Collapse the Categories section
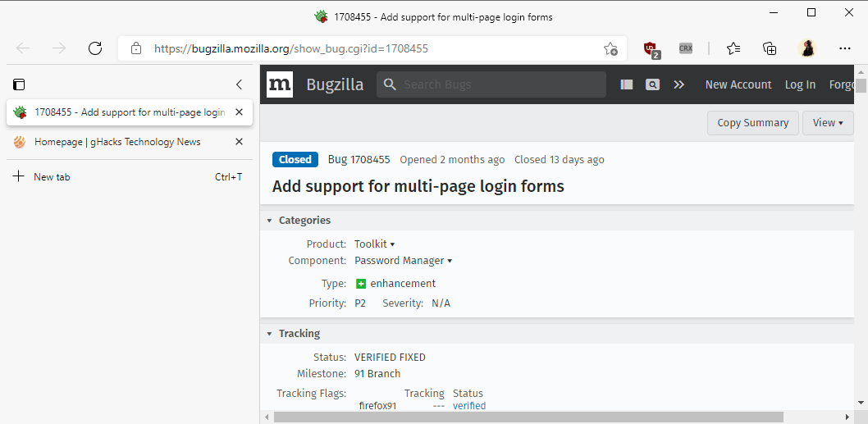 click(x=270, y=221)
